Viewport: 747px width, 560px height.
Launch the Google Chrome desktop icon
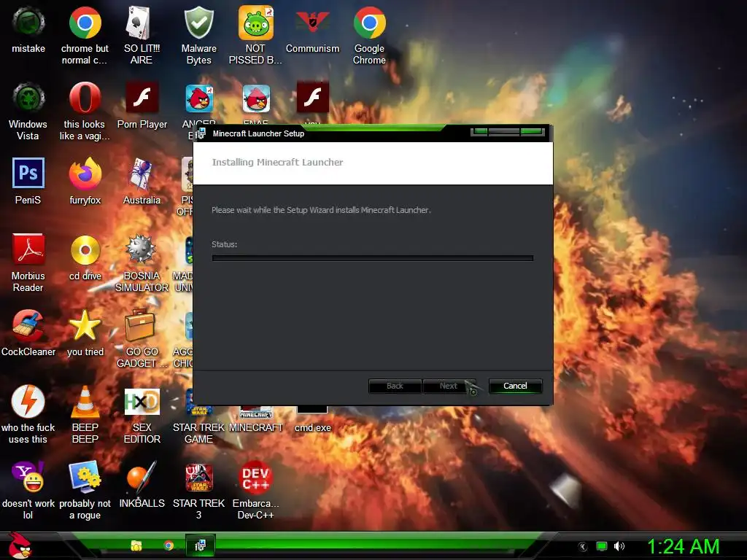pyautogui.click(x=369, y=35)
